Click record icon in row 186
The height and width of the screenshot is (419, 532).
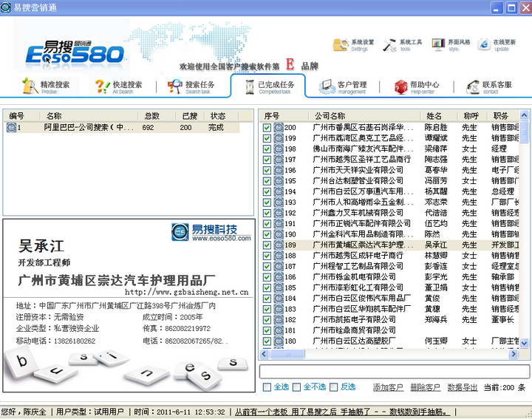(279, 277)
